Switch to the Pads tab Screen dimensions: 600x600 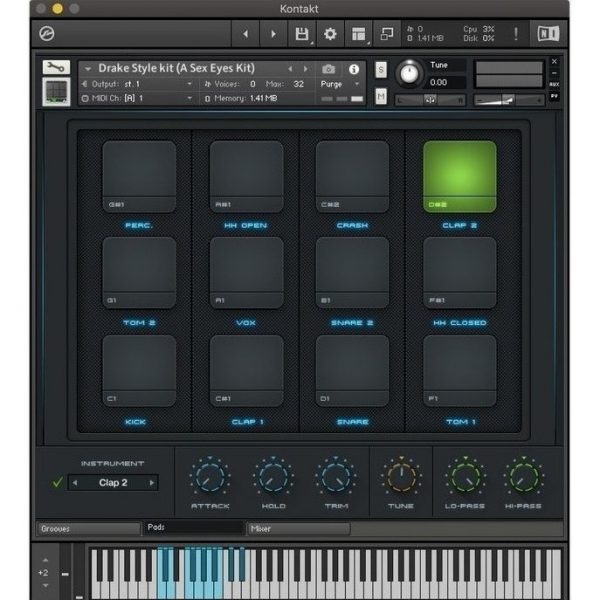click(x=194, y=528)
